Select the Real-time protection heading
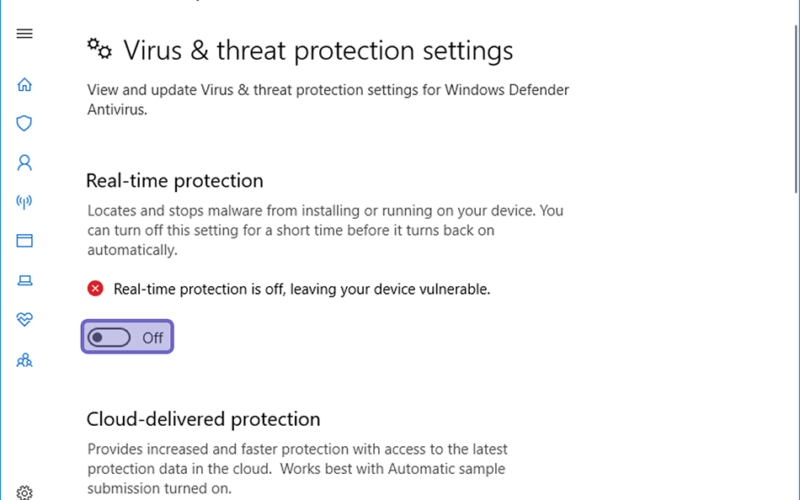The height and width of the screenshot is (500, 800). [174, 181]
